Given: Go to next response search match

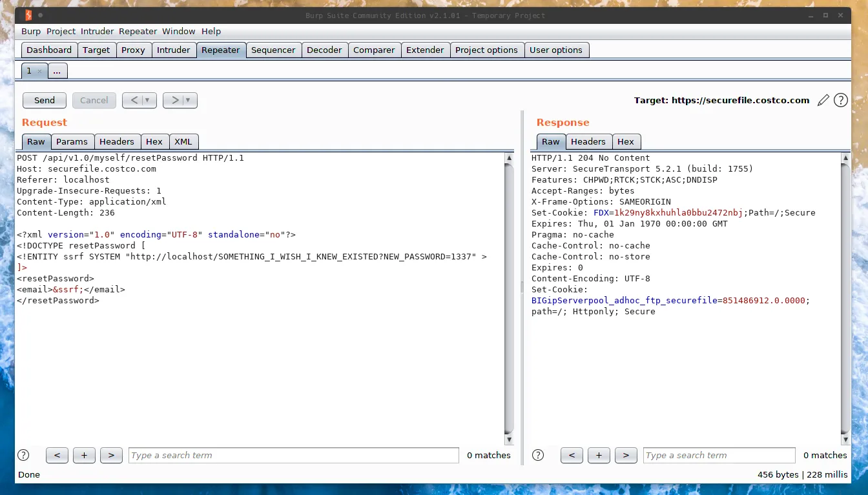Looking at the screenshot, I should click(626, 455).
